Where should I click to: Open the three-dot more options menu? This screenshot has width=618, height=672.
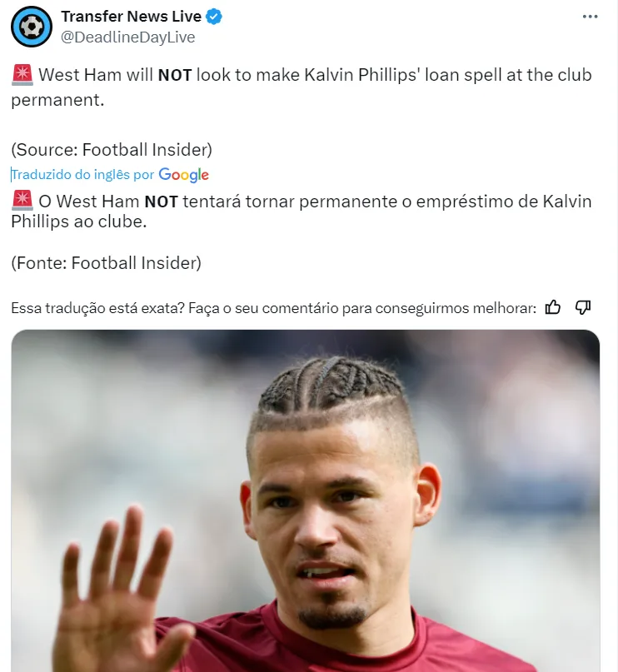(590, 17)
